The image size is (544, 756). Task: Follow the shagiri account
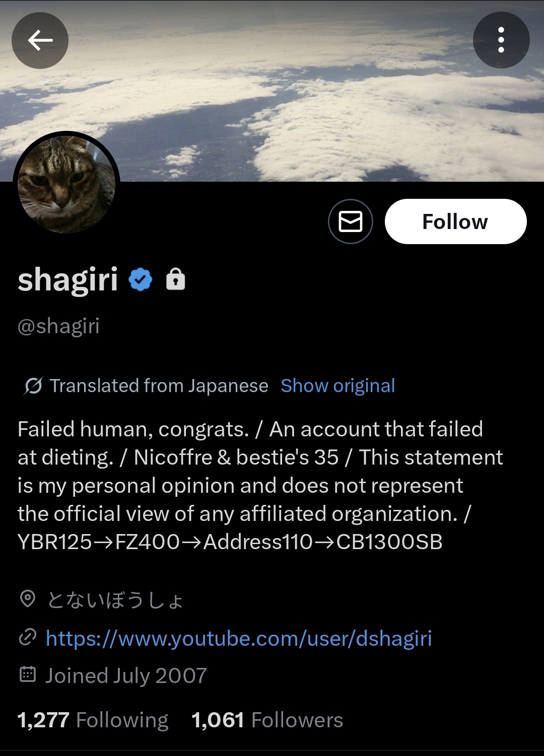tap(455, 221)
